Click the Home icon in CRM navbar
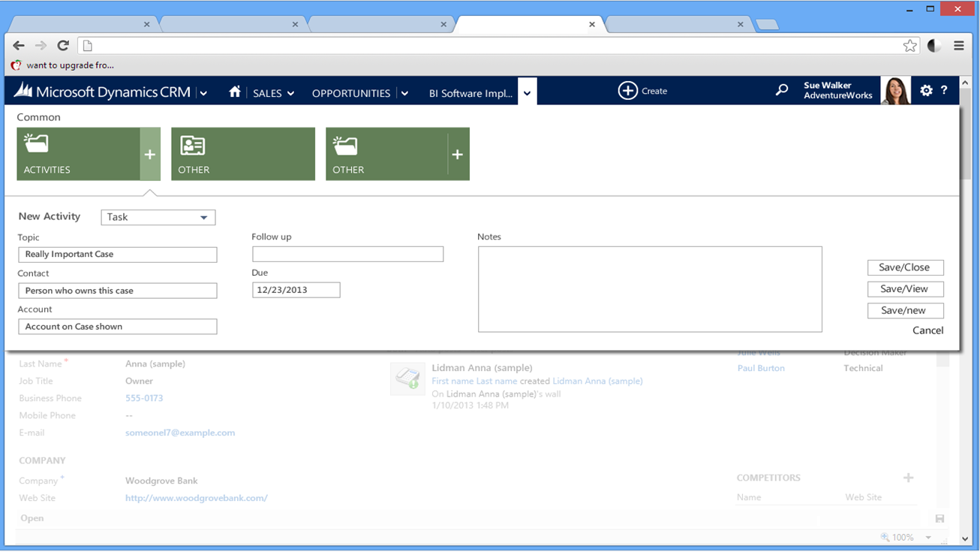The image size is (980, 552). pos(235,92)
